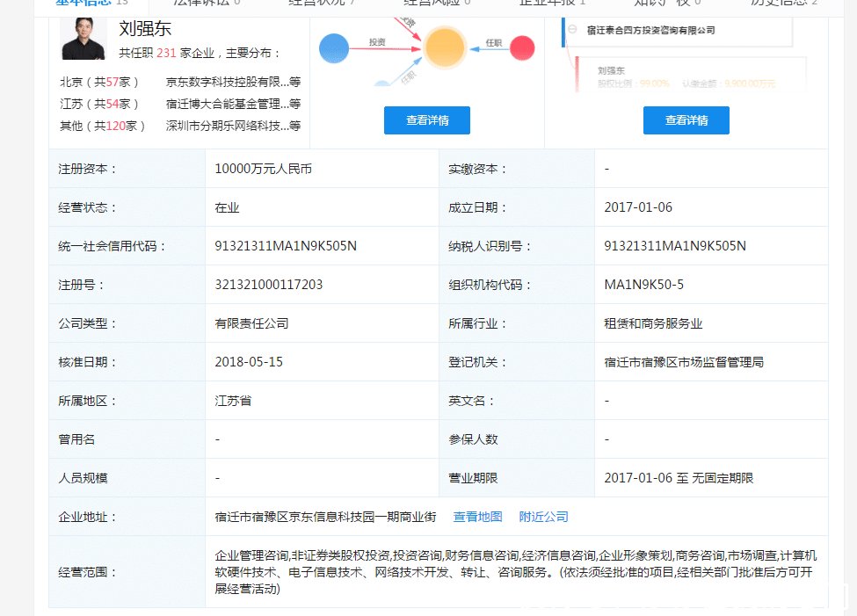Click the left 查看详情 button under the relation graph
The image size is (857, 616).
[x=426, y=120]
